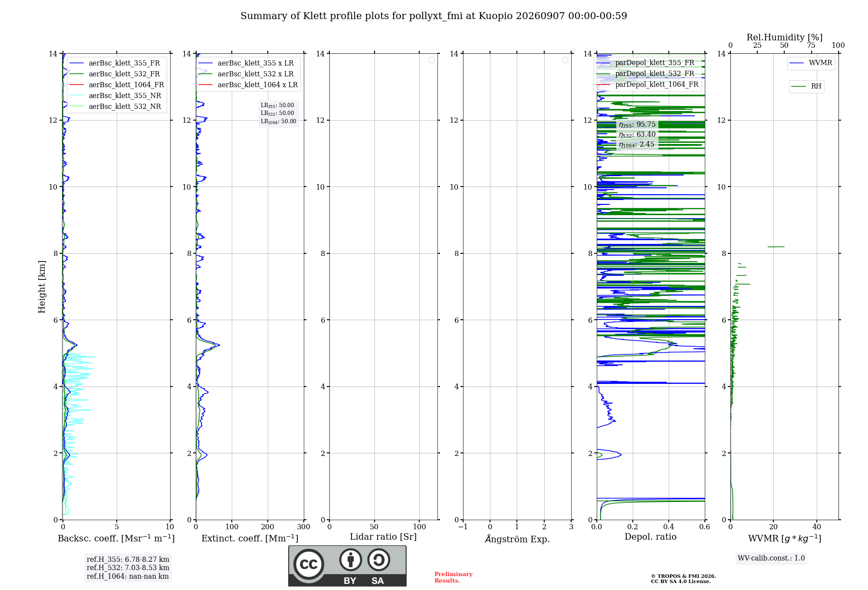Click the WV-calib.const.: 1.0 label
The width and height of the screenshot is (868, 590).
click(x=771, y=558)
